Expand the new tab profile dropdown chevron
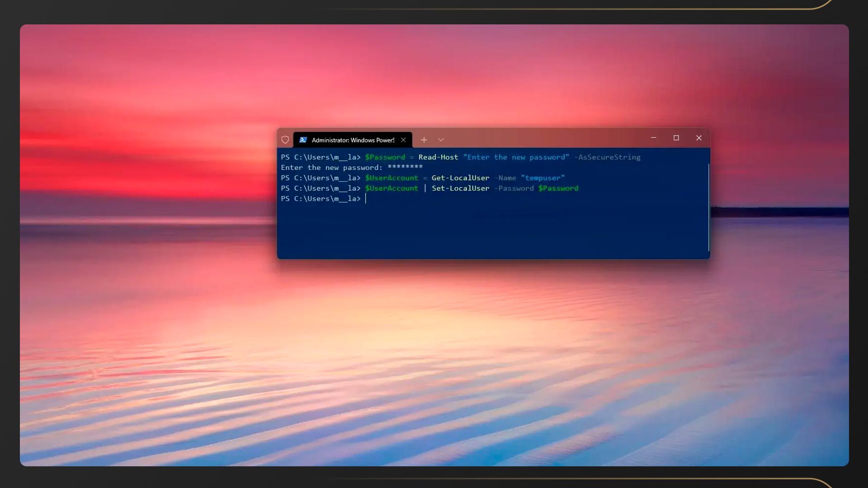Viewport: 868px width, 488px height. tap(441, 140)
